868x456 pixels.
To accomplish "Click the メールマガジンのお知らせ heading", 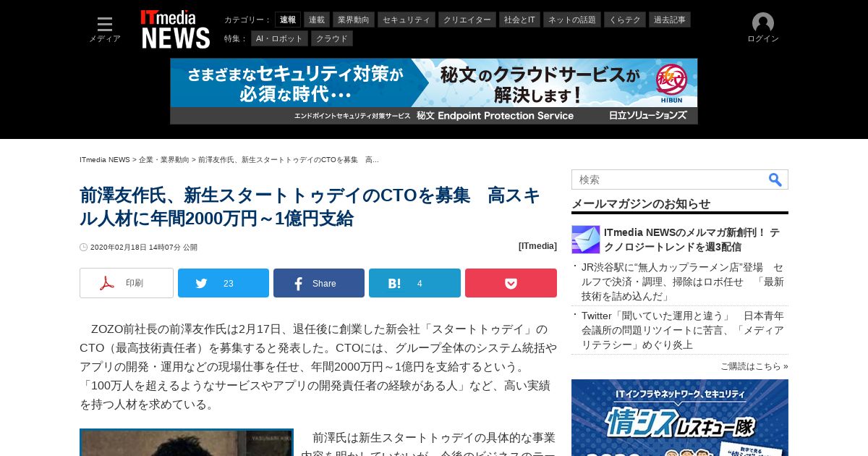I will coord(641,203).
